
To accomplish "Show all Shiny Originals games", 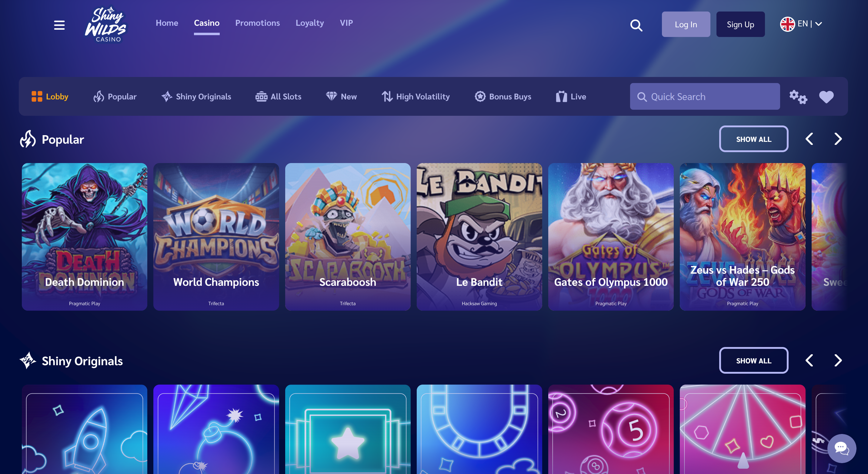I will pos(753,360).
